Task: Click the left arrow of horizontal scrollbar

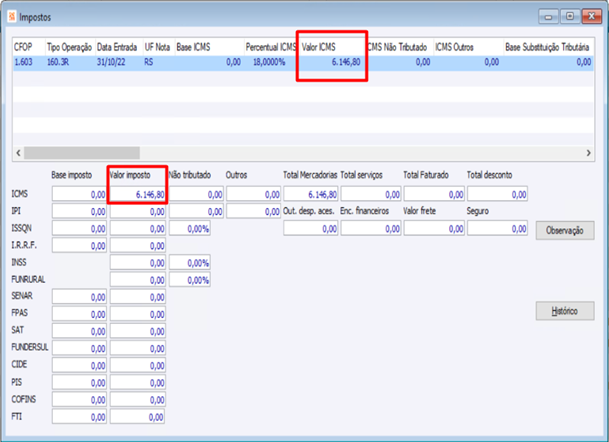Action: (18, 153)
